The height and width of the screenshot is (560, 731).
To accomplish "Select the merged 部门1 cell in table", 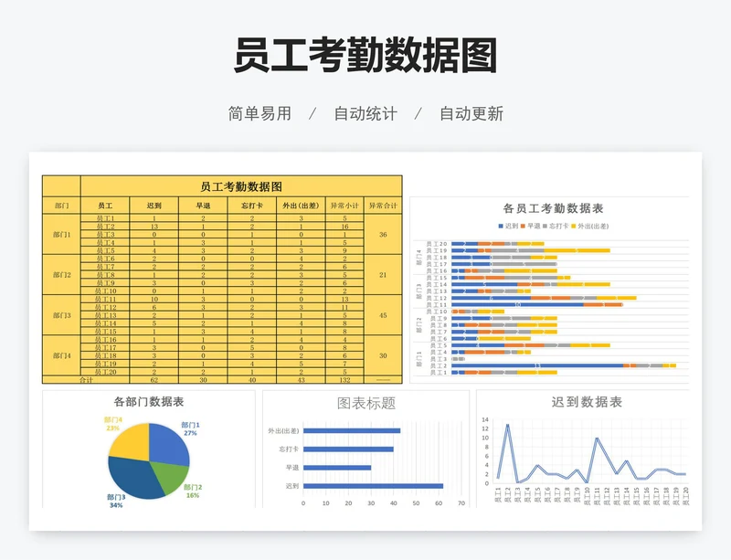I will pyautogui.click(x=61, y=235).
